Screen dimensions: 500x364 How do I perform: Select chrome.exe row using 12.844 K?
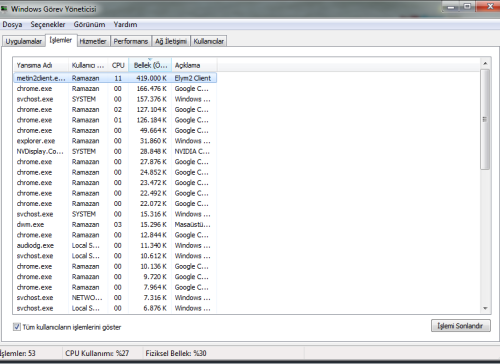115,235
